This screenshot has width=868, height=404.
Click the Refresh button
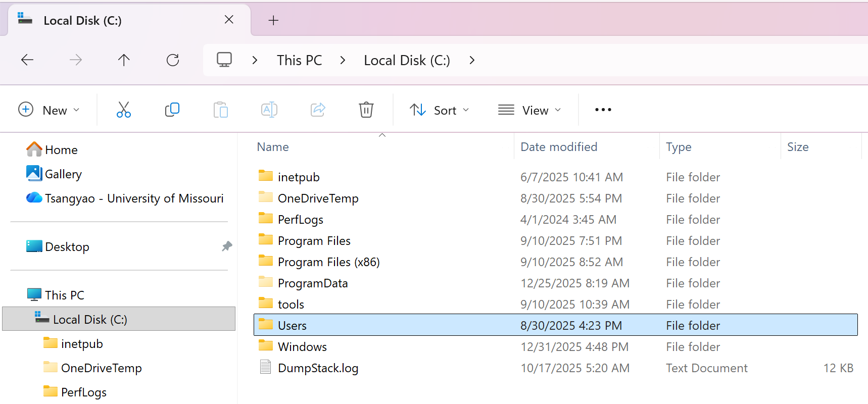click(173, 60)
